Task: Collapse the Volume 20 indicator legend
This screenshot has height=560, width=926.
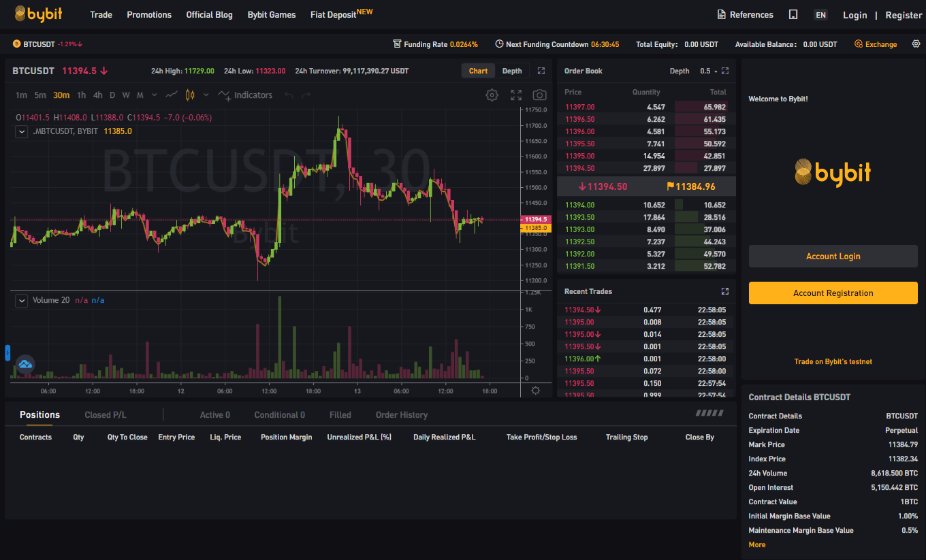Action: tap(22, 300)
